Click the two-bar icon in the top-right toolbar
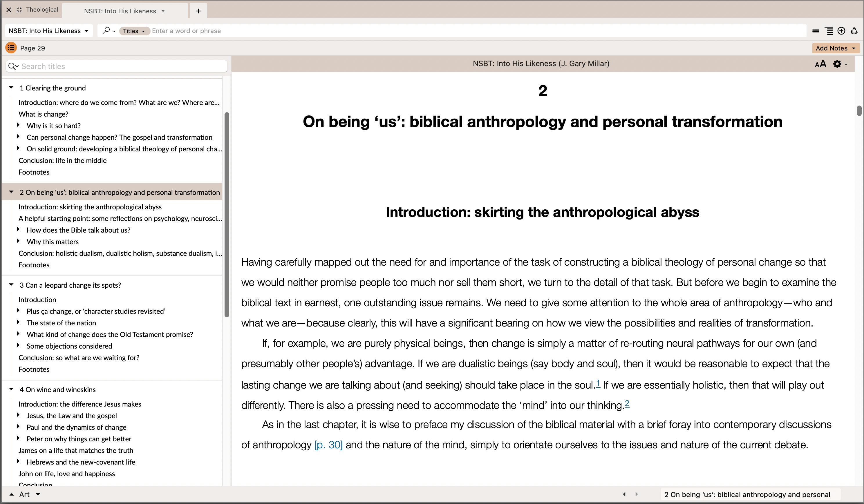Viewport: 864px width, 504px height. pos(816,31)
